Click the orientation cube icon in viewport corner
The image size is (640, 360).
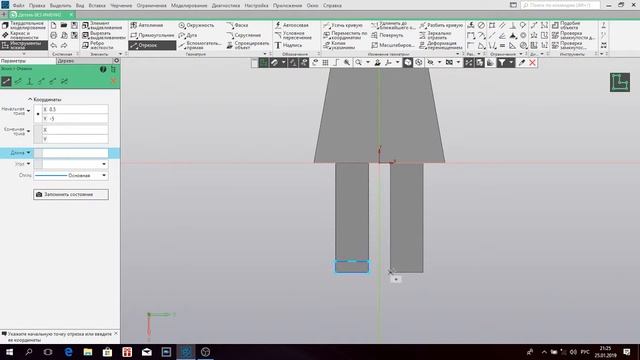(x=620, y=82)
